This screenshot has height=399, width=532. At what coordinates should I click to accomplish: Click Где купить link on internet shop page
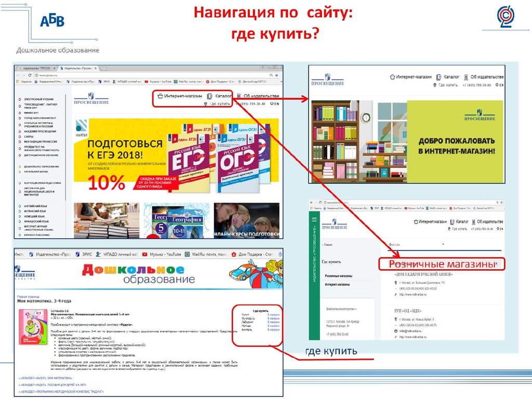click(x=448, y=85)
